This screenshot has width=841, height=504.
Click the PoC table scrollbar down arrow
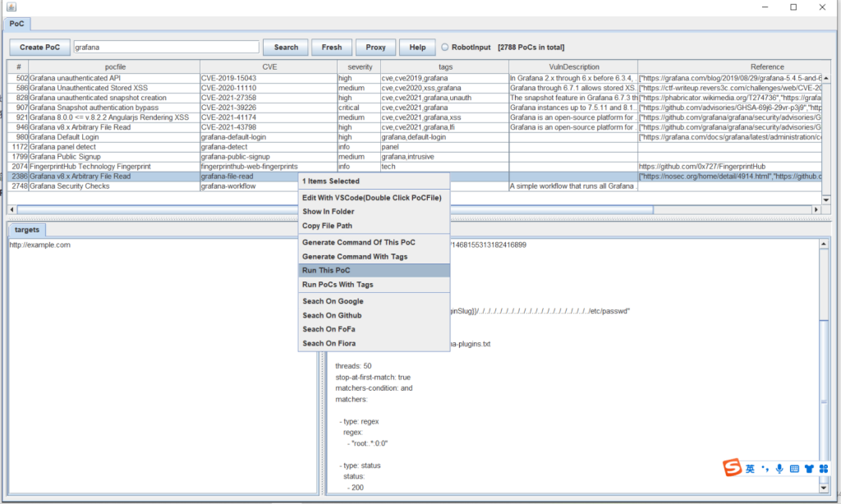[826, 199]
